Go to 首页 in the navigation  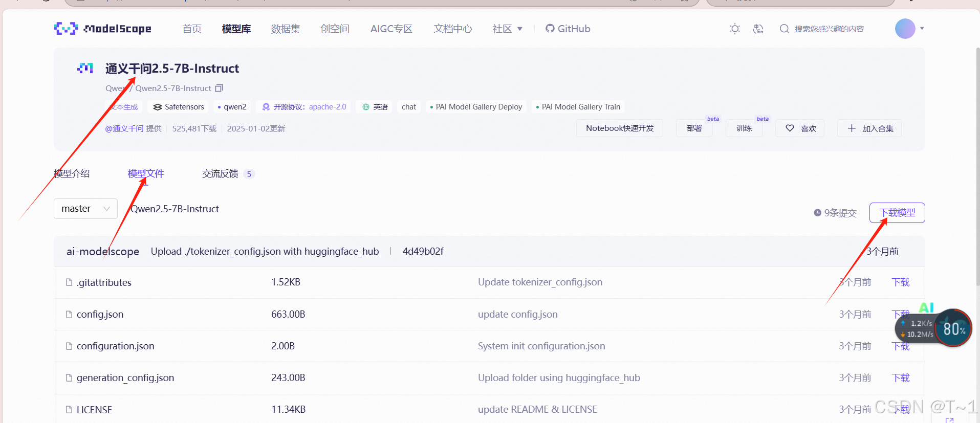point(192,29)
